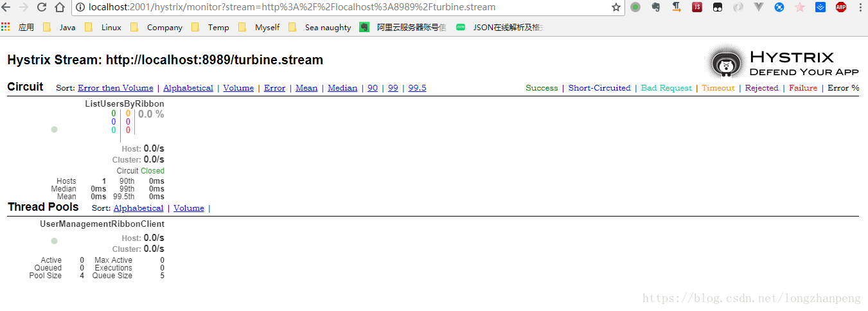This screenshot has height=311, width=868.
Task: Click the paragraph-mark extension icon
Action: [677, 7]
